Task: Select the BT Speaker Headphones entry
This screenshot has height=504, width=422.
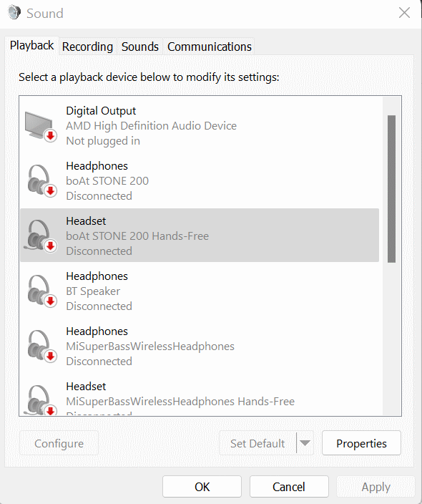Action: point(200,291)
